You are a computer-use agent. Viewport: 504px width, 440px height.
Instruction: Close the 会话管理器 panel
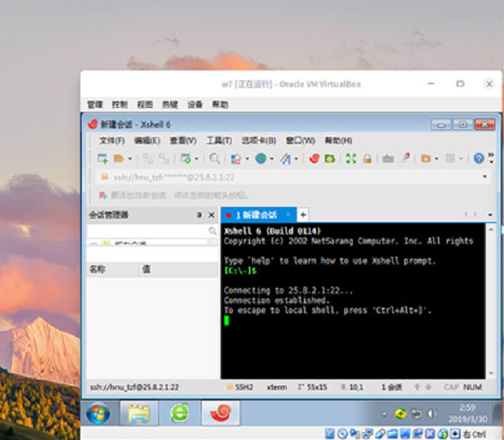tap(212, 215)
